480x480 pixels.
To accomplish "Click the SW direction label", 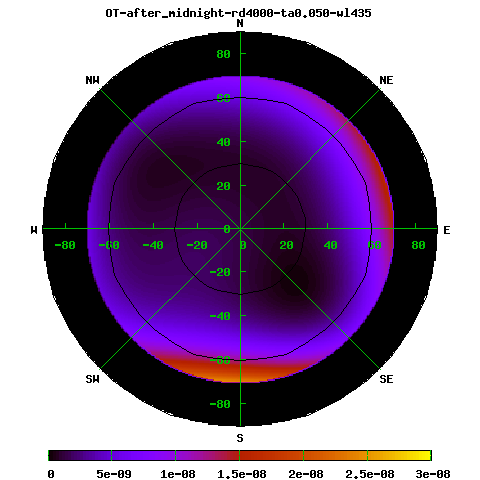I will coord(92,379).
